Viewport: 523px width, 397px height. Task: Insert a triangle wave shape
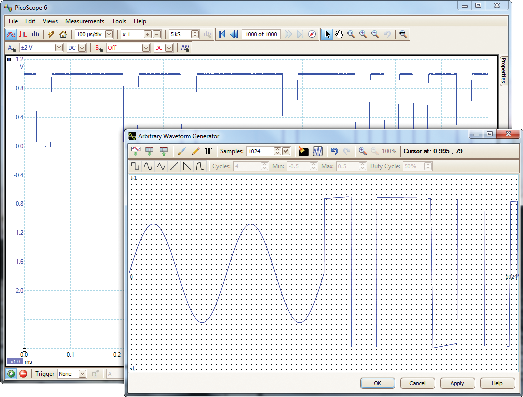pos(161,166)
